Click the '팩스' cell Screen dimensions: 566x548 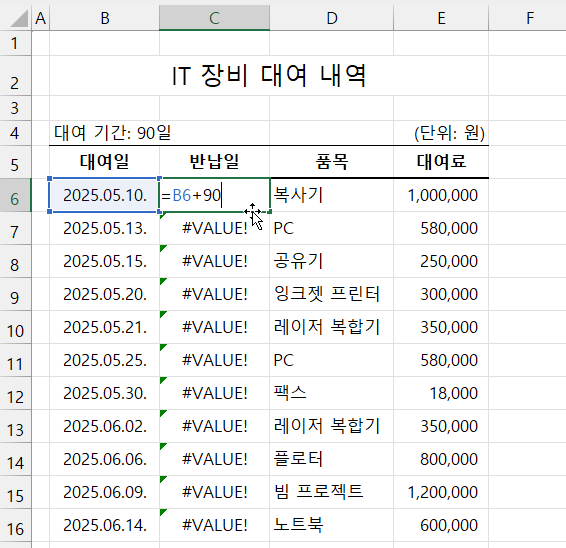click(x=332, y=393)
